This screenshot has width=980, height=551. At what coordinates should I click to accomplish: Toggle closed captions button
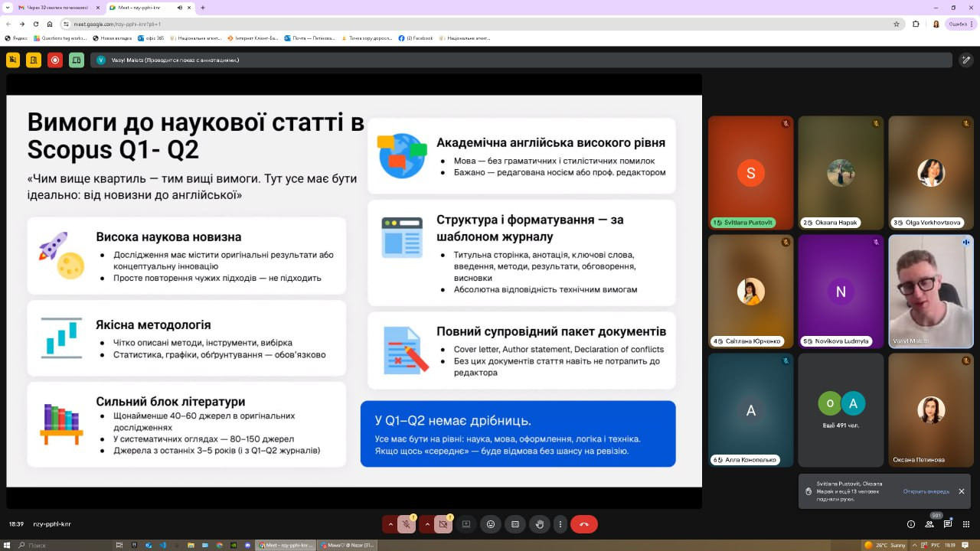pos(515,524)
